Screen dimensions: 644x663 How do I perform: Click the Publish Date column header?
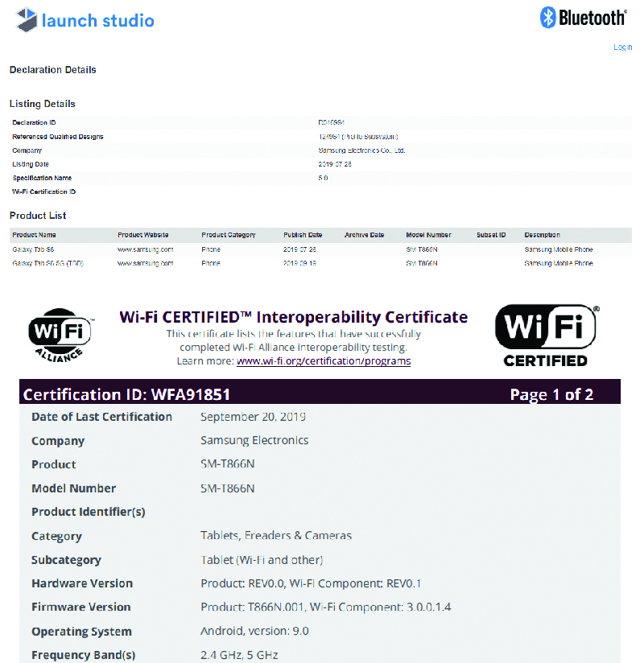(x=303, y=235)
